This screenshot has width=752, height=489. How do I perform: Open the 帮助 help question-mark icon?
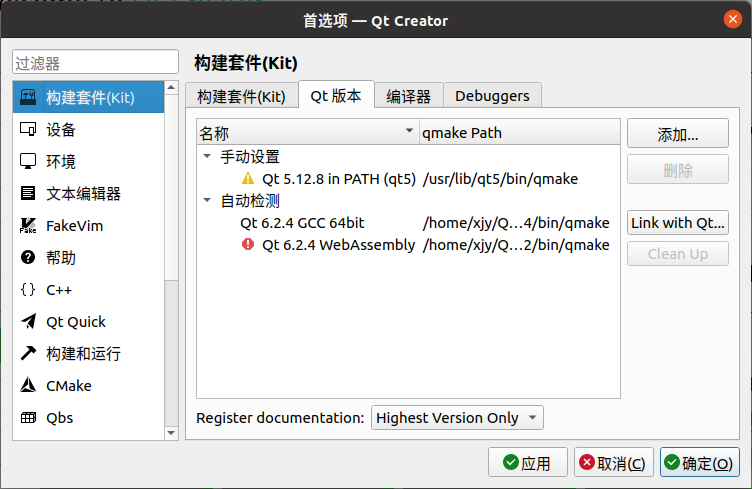pos(28,257)
